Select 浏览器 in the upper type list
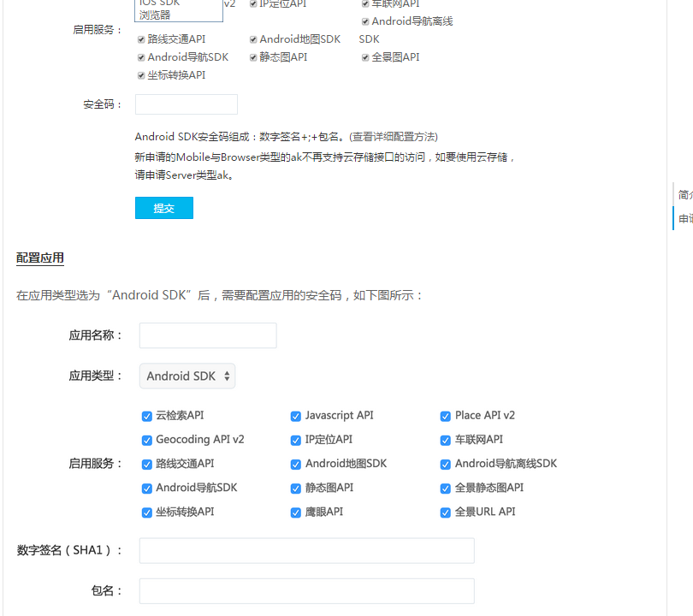 tap(155, 15)
